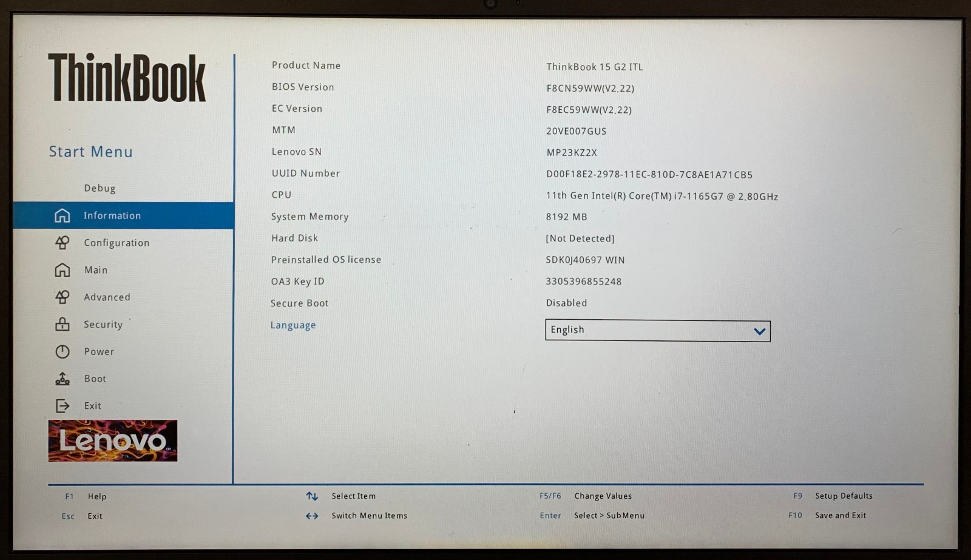The height and width of the screenshot is (560, 971).
Task: Click MTM value 20VE007GUS
Action: (577, 131)
